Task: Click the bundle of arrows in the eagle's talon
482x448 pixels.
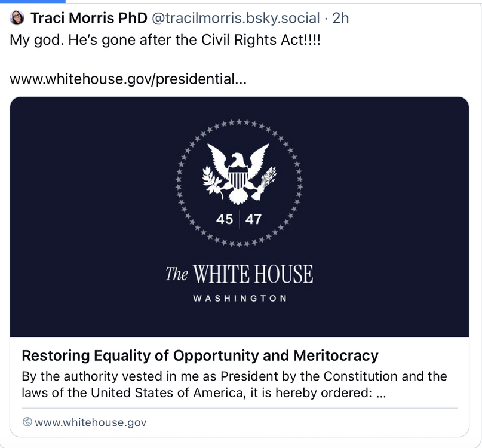Action: tap(266, 181)
